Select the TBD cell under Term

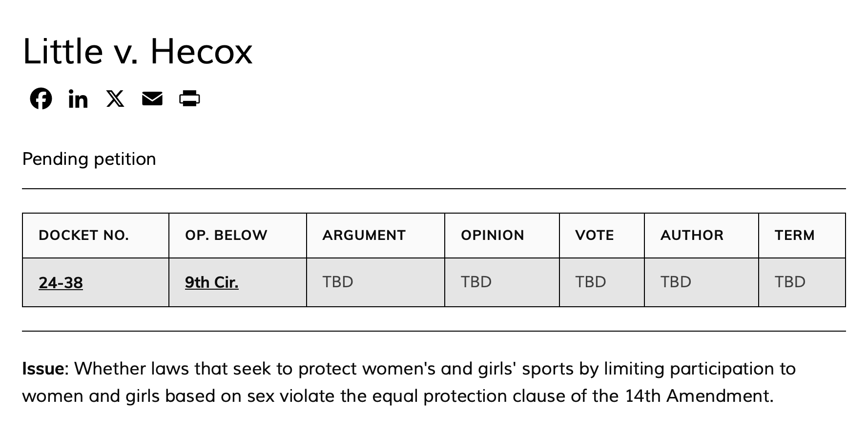coord(790,282)
